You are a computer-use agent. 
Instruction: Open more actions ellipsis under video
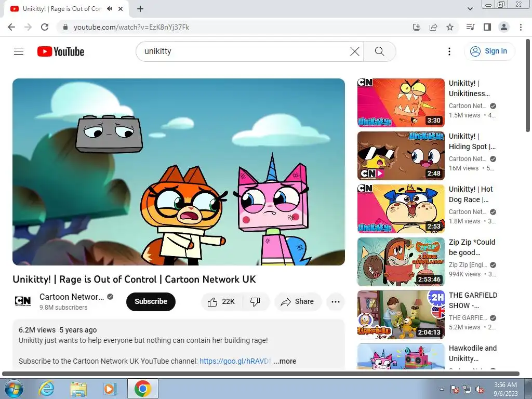coord(335,301)
